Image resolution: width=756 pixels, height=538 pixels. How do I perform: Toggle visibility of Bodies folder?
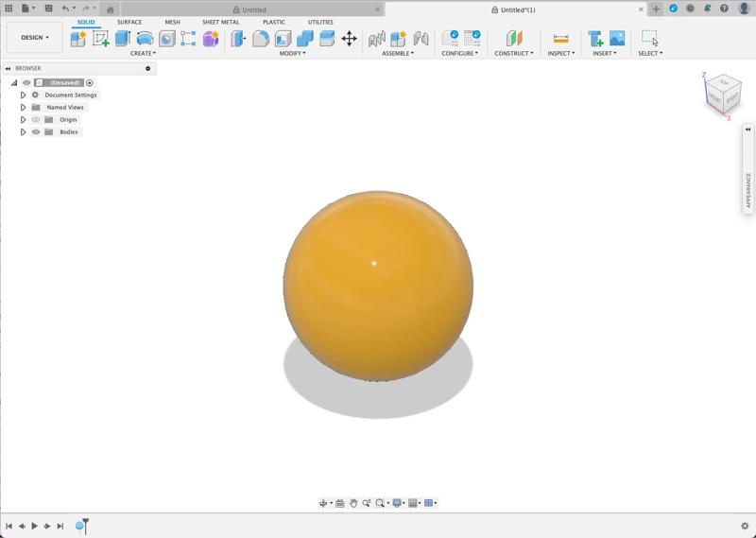pos(36,132)
